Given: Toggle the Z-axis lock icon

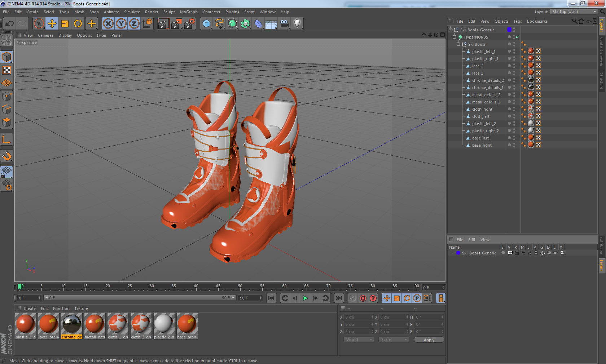Looking at the screenshot, I should pyautogui.click(x=134, y=24).
